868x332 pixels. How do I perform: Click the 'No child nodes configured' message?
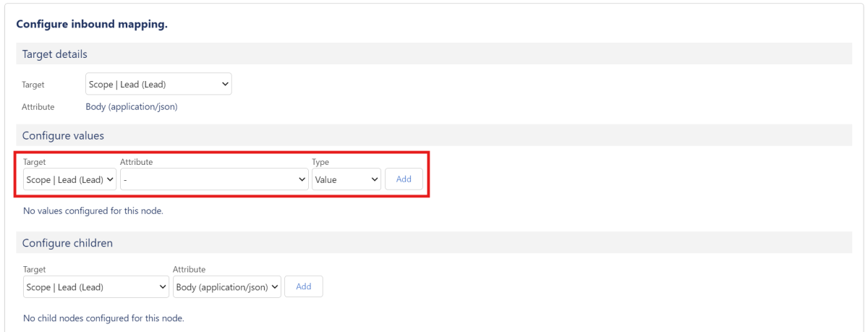[103, 318]
